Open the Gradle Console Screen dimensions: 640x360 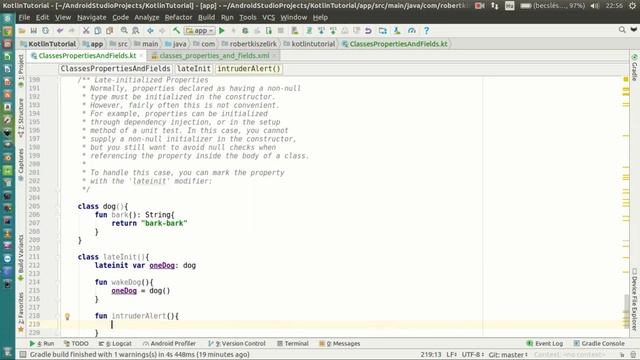(599, 344)
